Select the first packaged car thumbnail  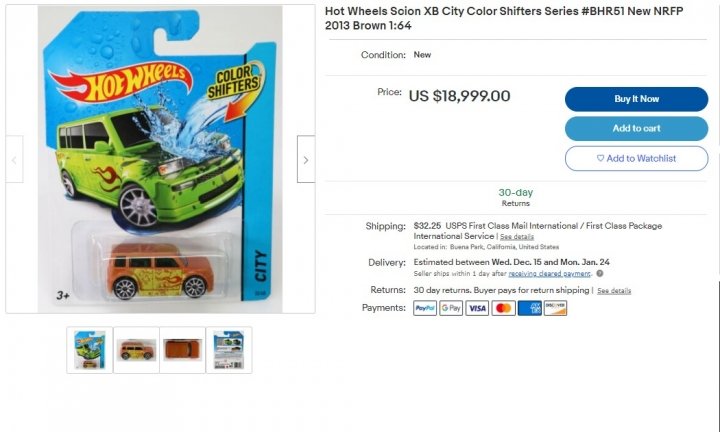(90, 350)
